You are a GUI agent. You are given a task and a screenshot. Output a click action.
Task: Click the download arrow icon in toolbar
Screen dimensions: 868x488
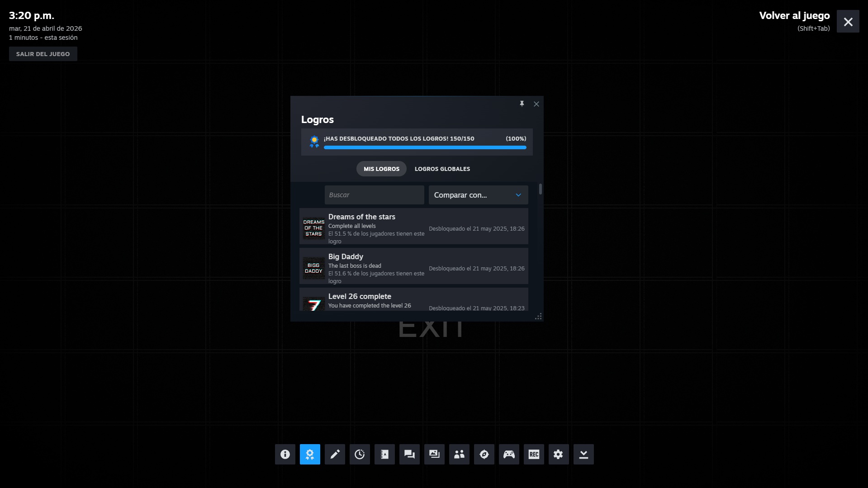tap(583, 454)
